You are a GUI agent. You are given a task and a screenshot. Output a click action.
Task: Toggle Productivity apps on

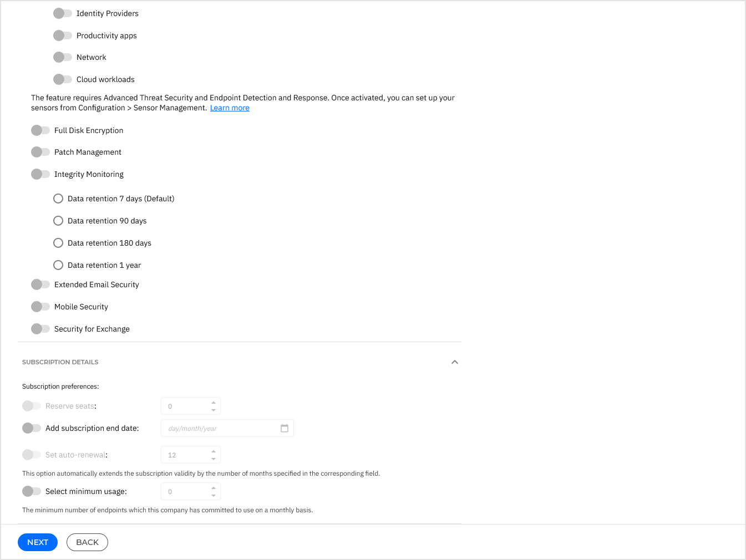pos(63,35)
